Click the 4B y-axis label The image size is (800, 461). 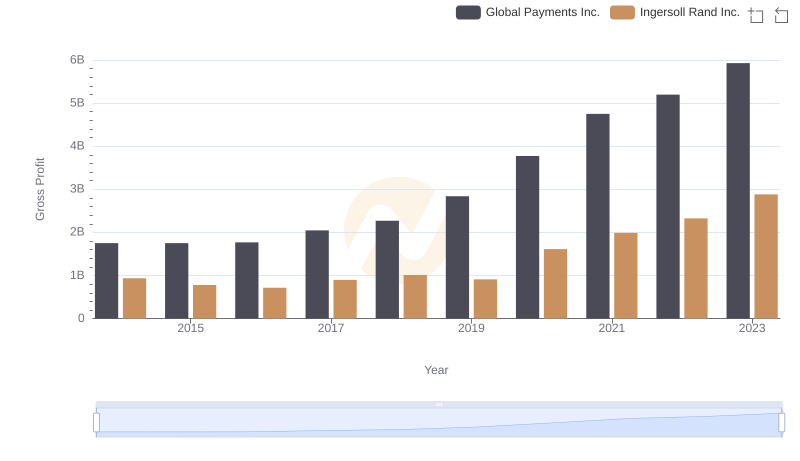tap(77, 146)
